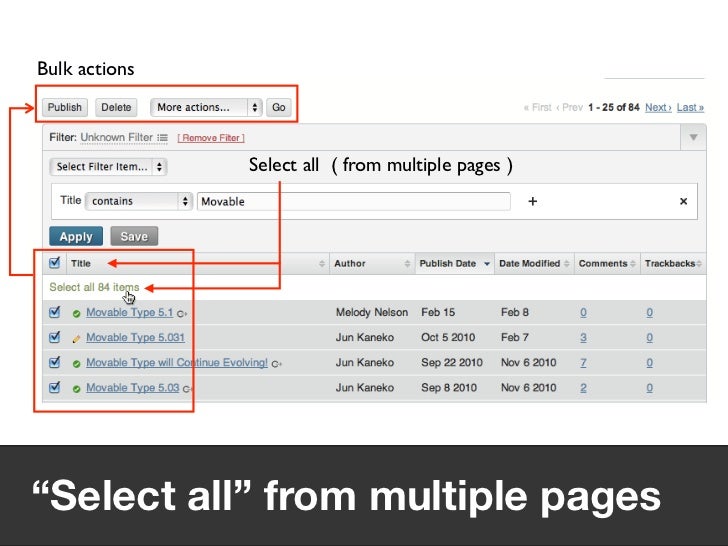Click the Delete bulk action button

(116, 107)
